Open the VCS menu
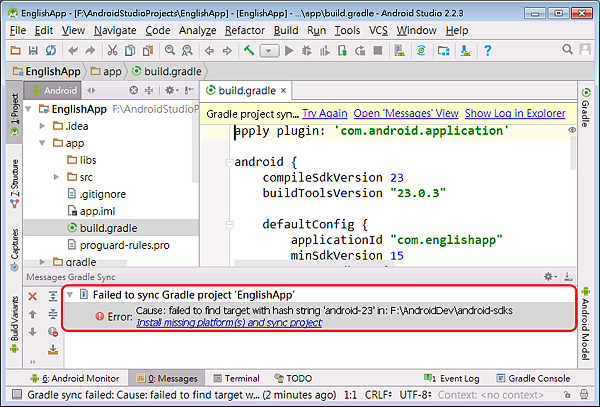The width and height of the screenshot is (600, 407). click(378, 30)
